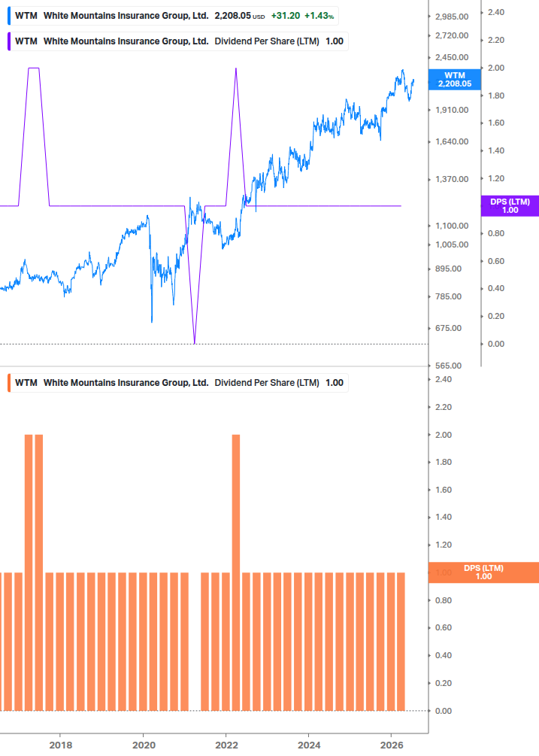
Task: Click the 2.40 label on the lower chart axis
Action: [x=443, y=379]
